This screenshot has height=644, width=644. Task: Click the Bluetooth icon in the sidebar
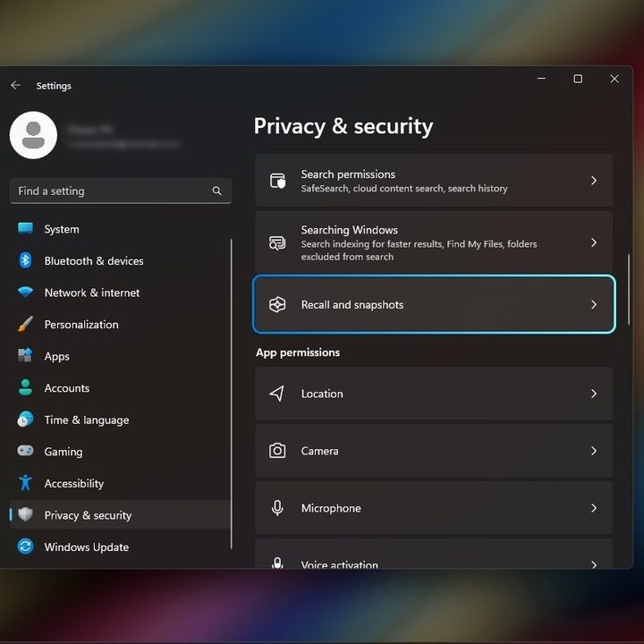click(25, 260)
